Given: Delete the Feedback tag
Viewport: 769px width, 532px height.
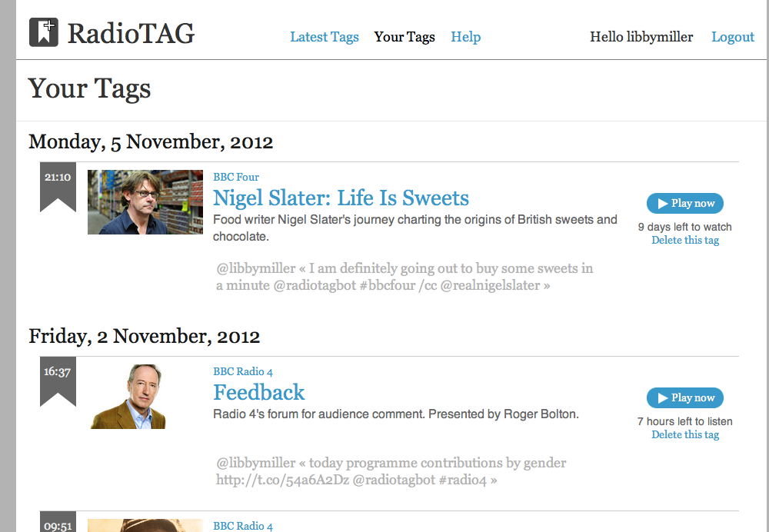Looking at the screenshot, I should [684, 434].
